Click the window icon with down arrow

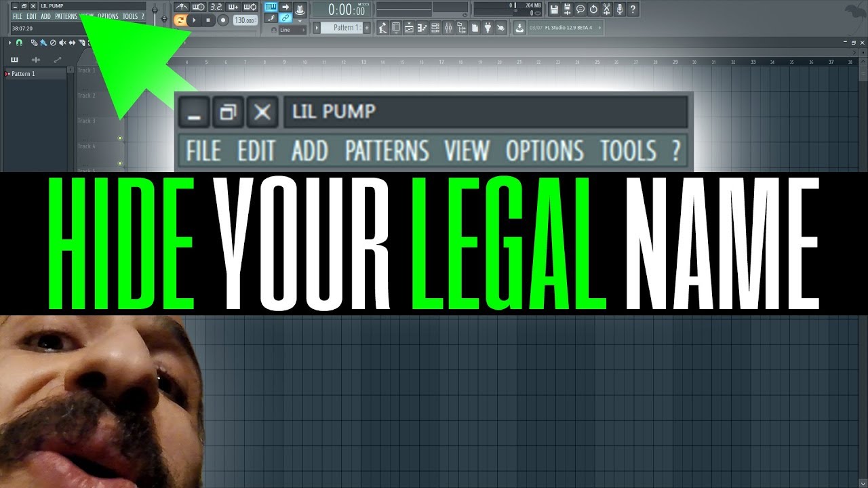click(395, 28)
